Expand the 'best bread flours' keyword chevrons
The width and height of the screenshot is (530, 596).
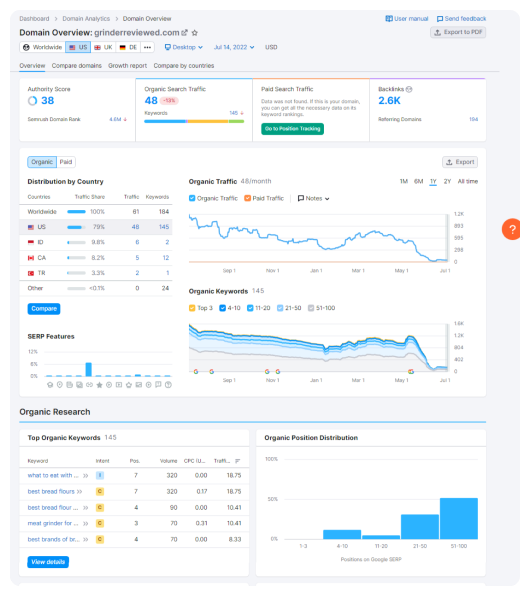pyautogui.click(x=79, y=491)
